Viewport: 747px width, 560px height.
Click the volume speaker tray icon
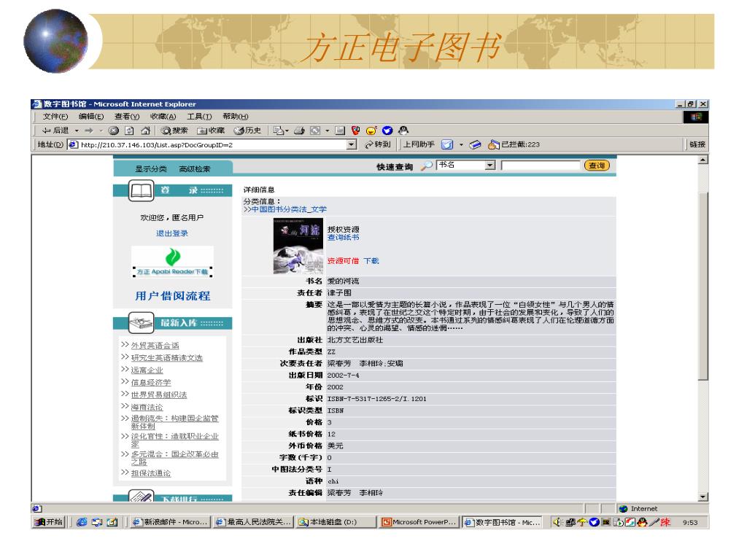pos(557,522)
